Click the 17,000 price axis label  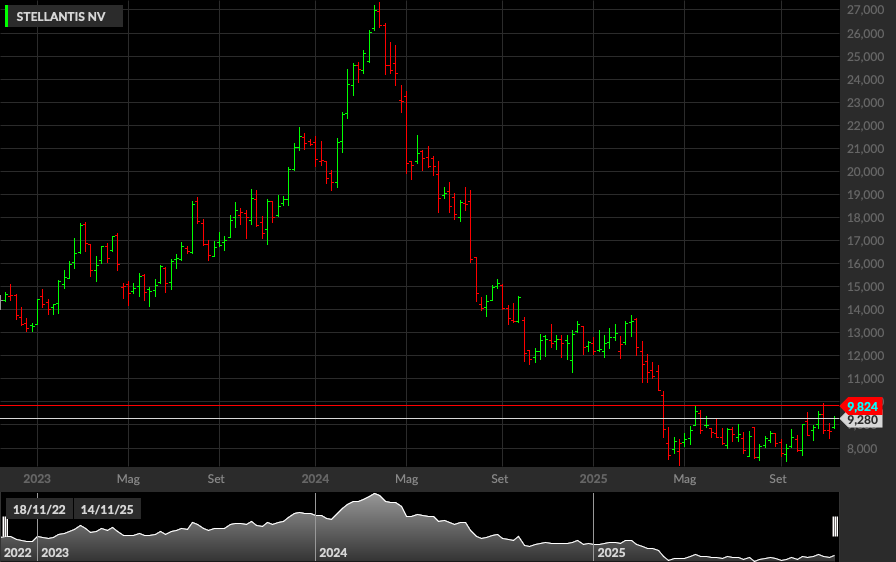point(865,241)
